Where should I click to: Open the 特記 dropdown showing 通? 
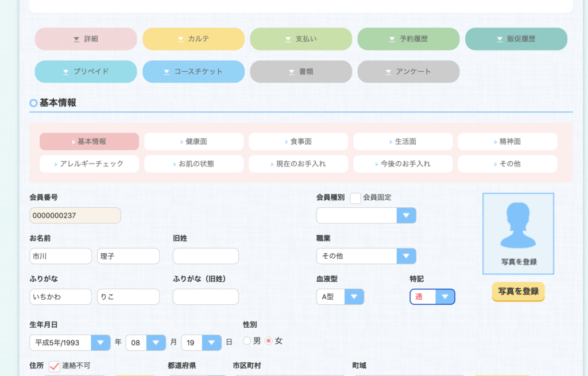[432, 297]
